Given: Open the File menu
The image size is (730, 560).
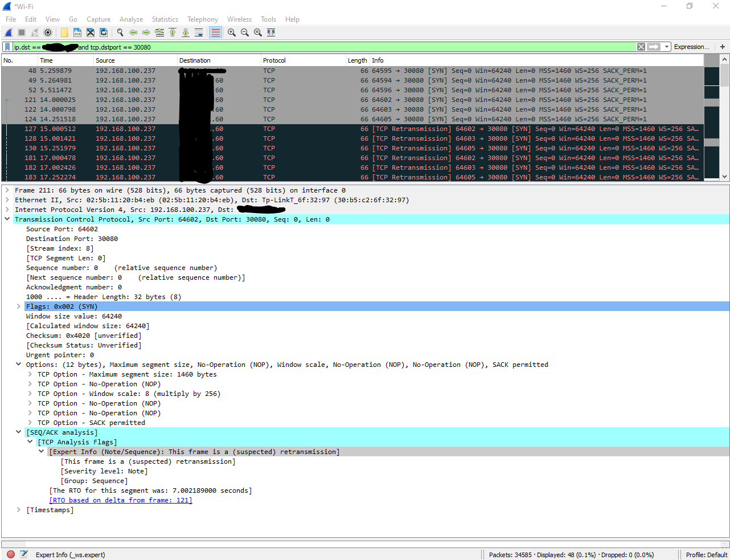Looking at the screenshot, I should [11, 19].
